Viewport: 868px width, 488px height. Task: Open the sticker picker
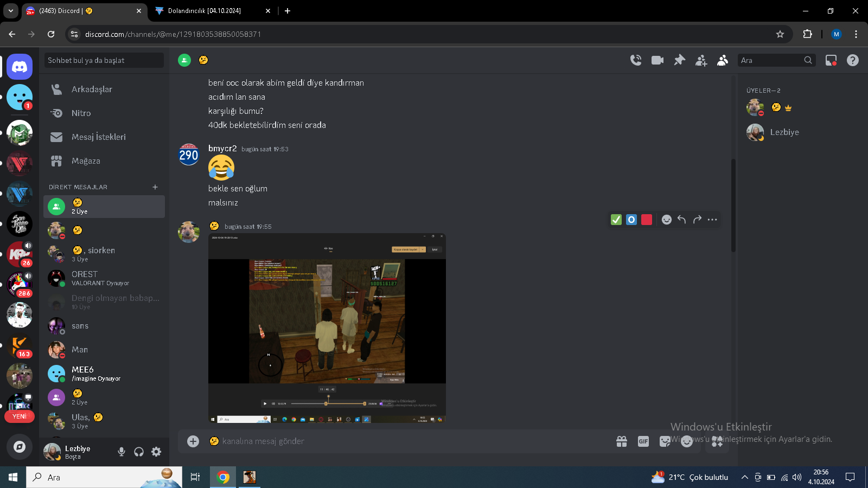665,441
